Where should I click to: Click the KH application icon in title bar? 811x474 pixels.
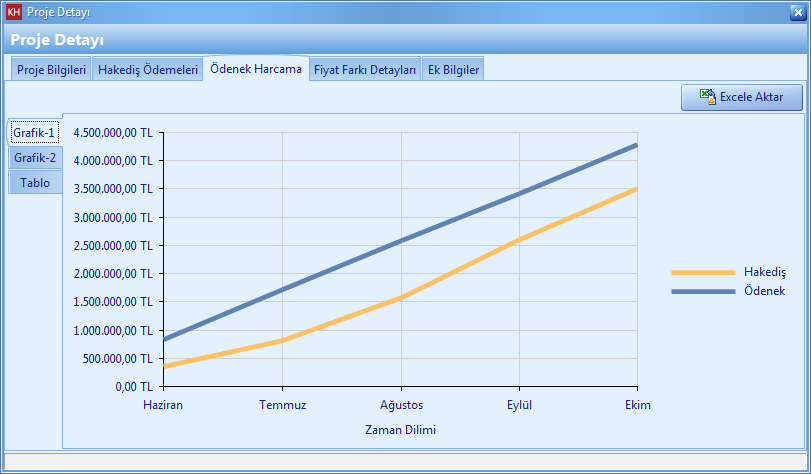(14, 11)
